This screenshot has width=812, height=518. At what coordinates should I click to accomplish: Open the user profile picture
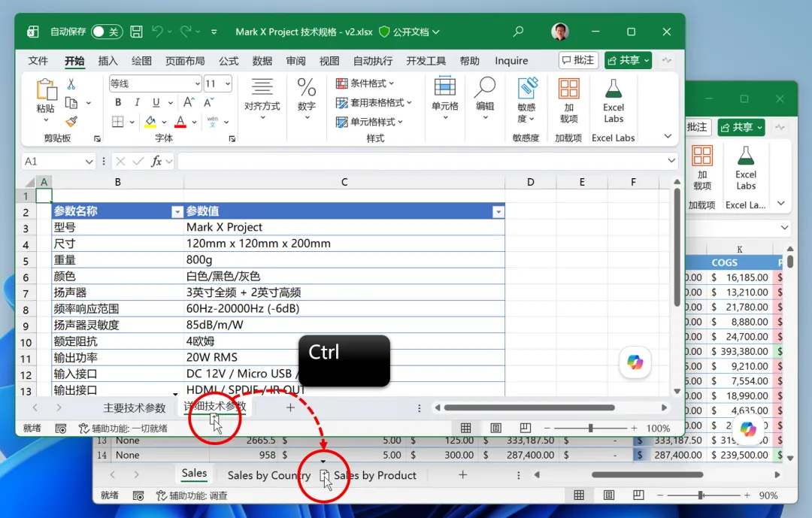click(560, 32)
